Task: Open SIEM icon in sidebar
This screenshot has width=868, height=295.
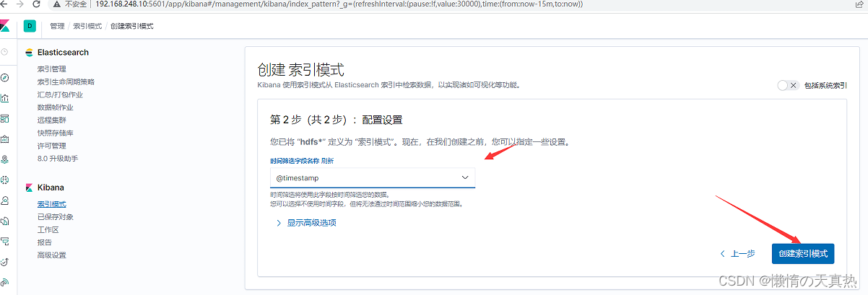Action: (x=5, y=281)
